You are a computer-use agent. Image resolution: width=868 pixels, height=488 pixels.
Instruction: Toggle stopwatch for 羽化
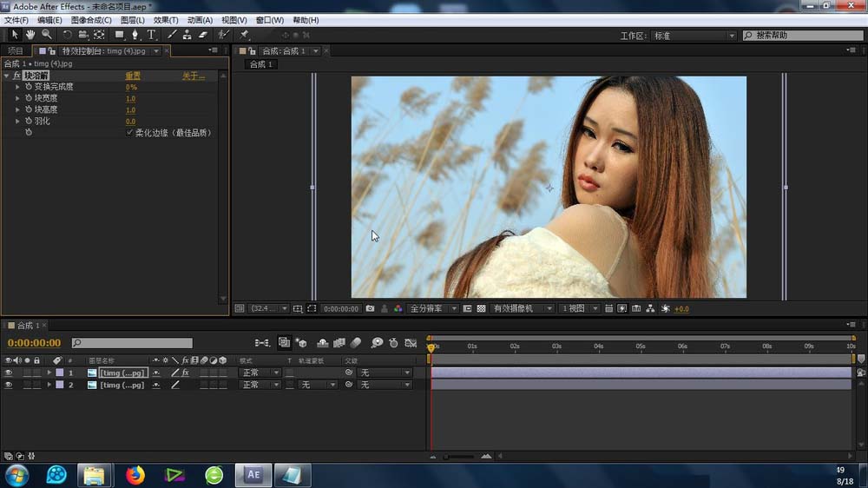coord(29,121)
